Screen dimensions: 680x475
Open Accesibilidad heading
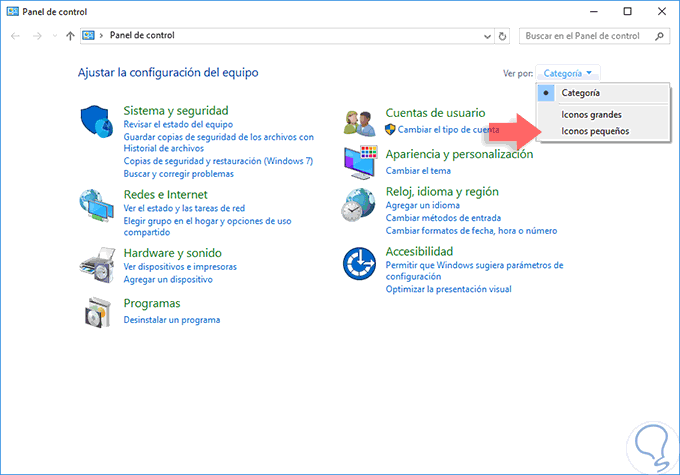[419, 252]
